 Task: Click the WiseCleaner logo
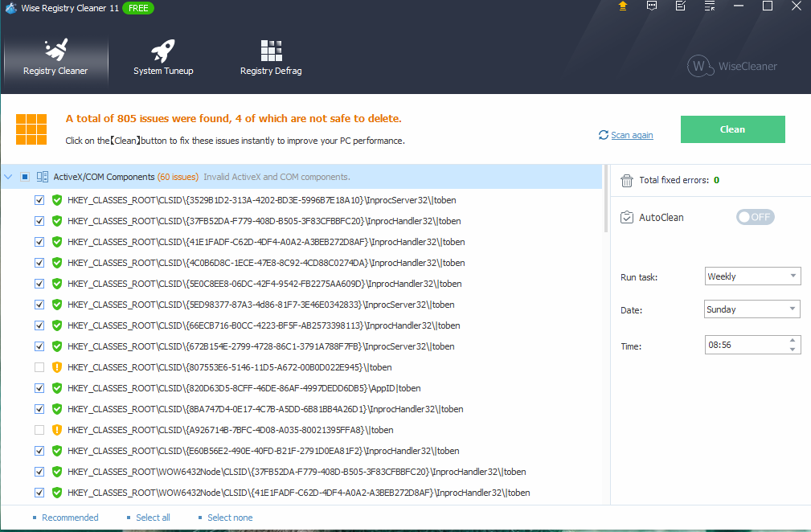pyautogui.click(x=732, y=66)
